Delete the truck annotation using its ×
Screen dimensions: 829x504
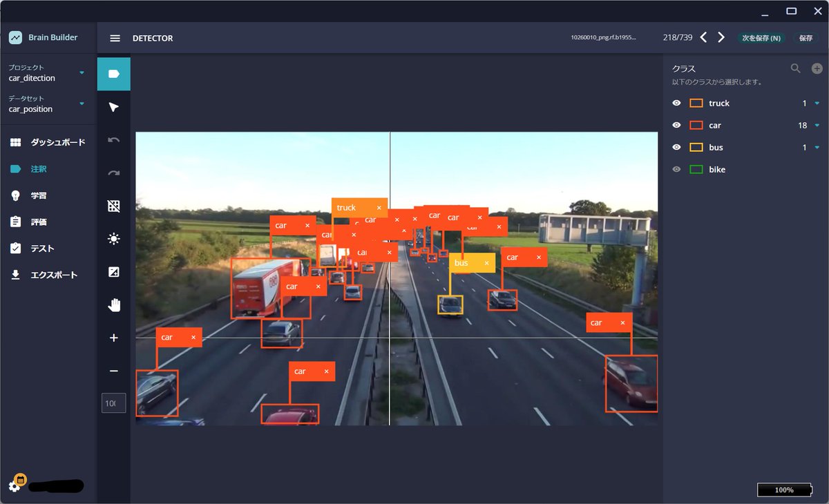point(379,208)
